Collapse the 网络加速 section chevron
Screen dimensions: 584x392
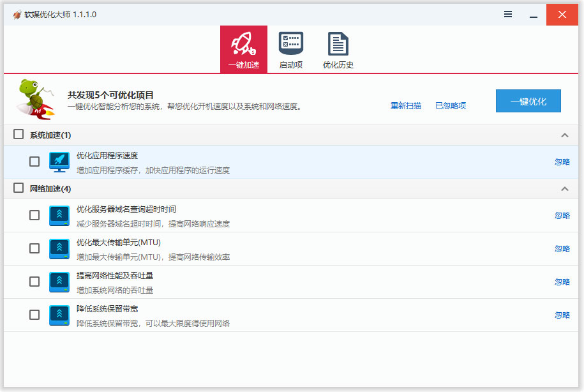pyautogui.click(x=564, y=189)
